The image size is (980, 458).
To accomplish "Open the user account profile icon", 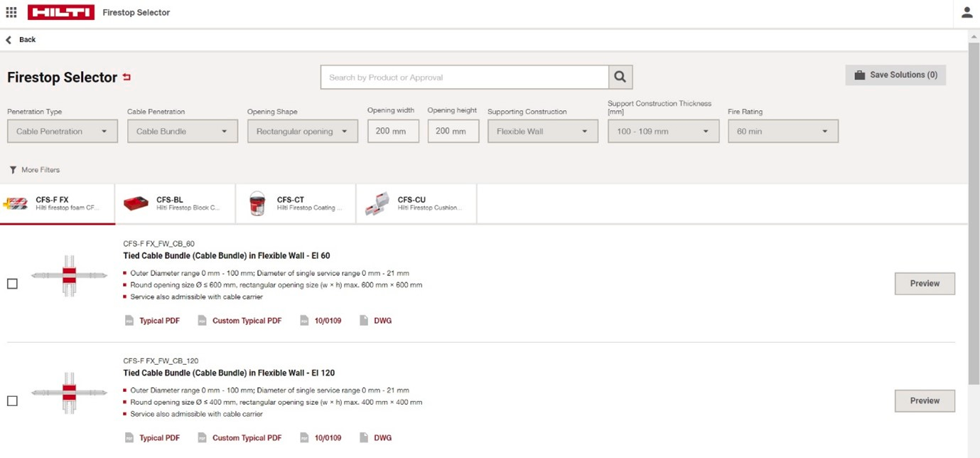I will tap(966, 12).
